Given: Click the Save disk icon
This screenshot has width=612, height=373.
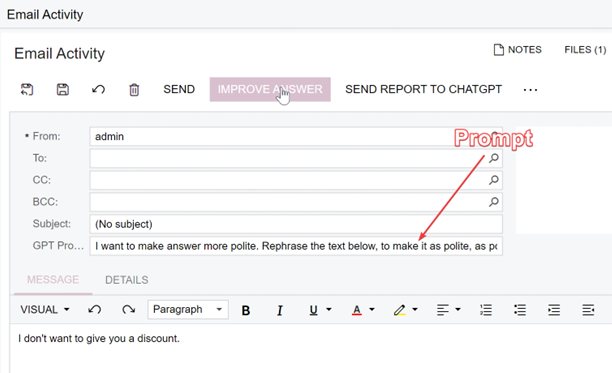Looking at the screenshot, I should coord(63,90).
